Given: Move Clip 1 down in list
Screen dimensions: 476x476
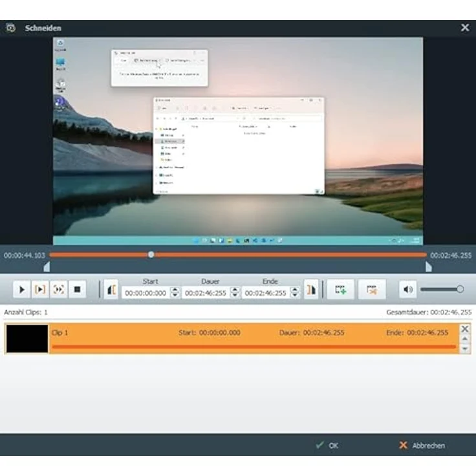Looking at the screenshot, I should tap(465, 349).
